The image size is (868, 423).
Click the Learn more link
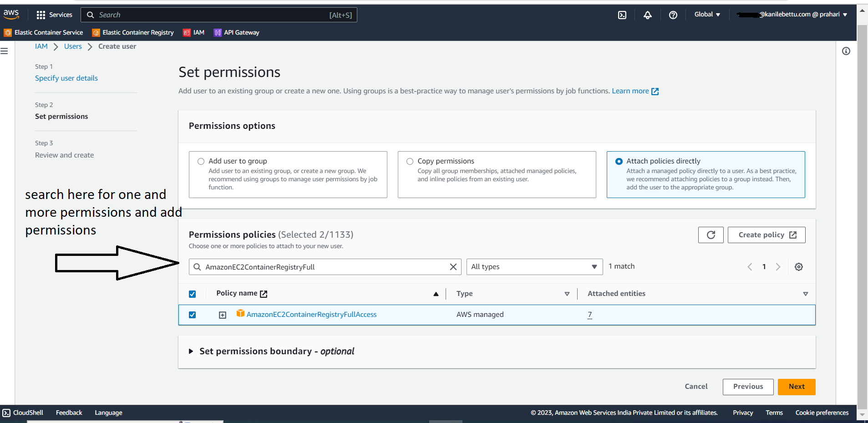coord(635,91)
